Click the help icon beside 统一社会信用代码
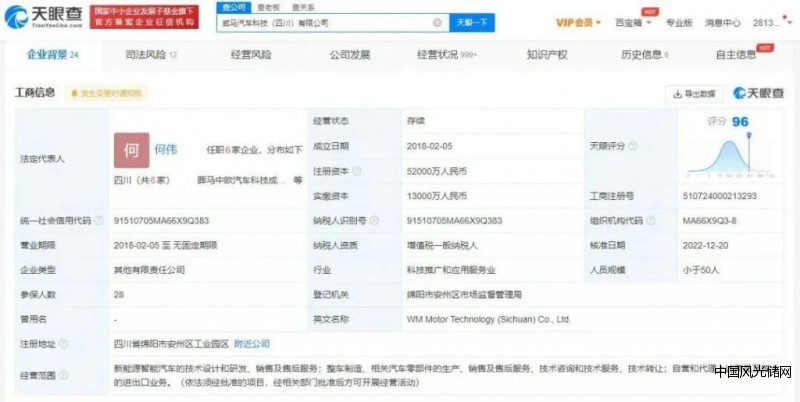Viewport: 800px width, 402px height. 99,220
